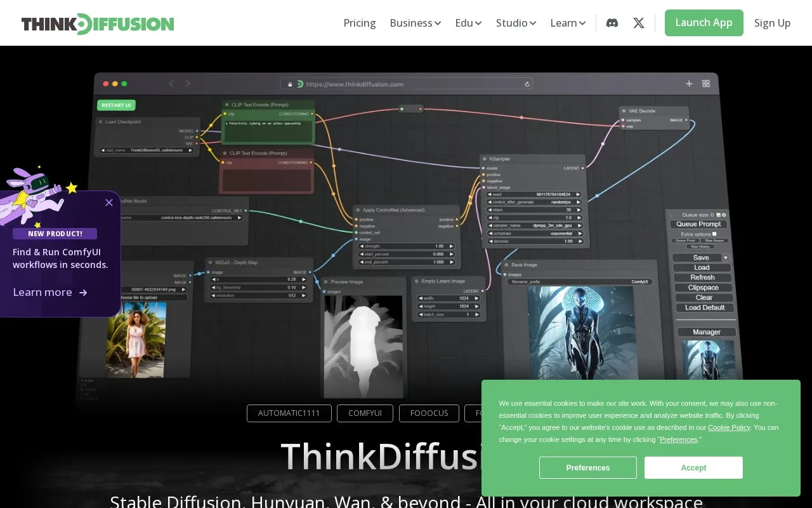
Task: Open the Discord community icon
Action: [x=612, y=23]
